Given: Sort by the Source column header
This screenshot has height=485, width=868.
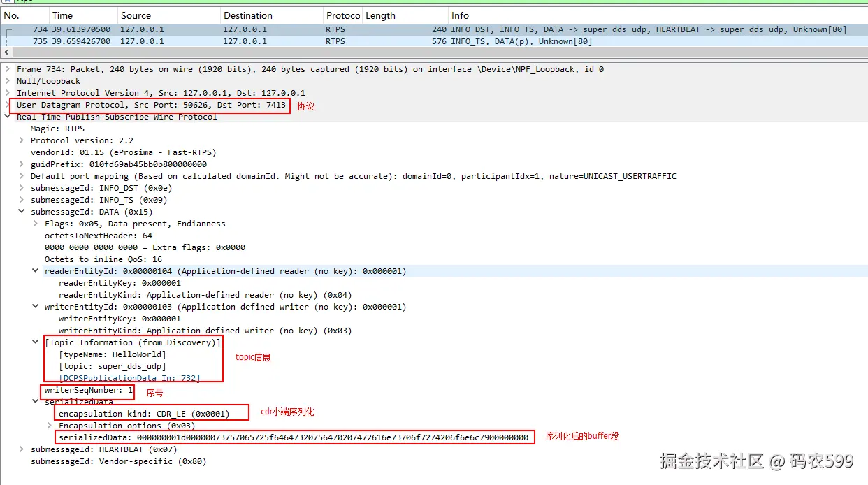Looking at the screenshot, I should click(168, 15).
